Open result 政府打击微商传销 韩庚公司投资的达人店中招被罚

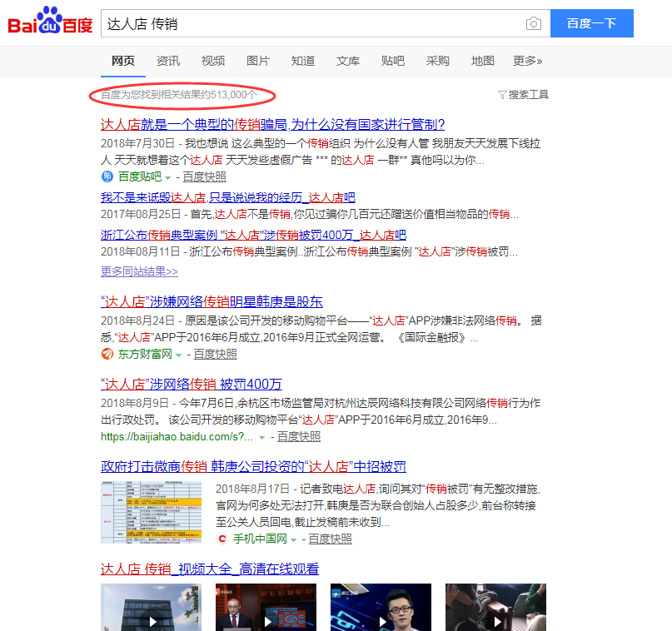(x=253, y=466)
